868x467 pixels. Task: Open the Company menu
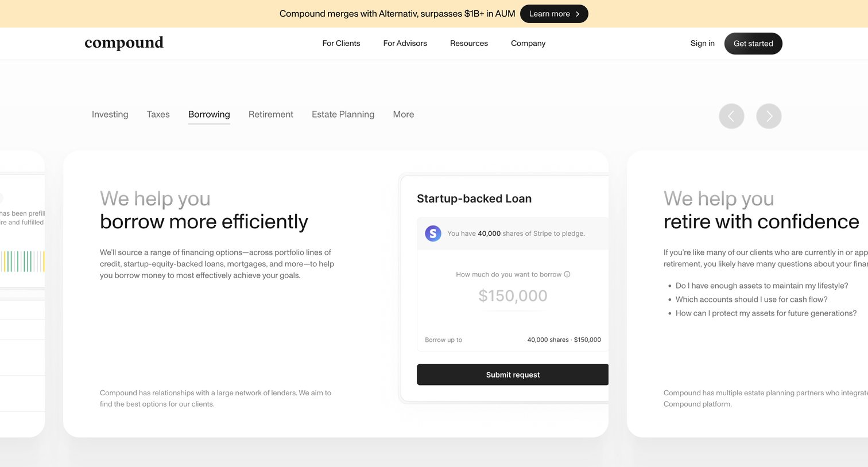[x=528, y=43]
